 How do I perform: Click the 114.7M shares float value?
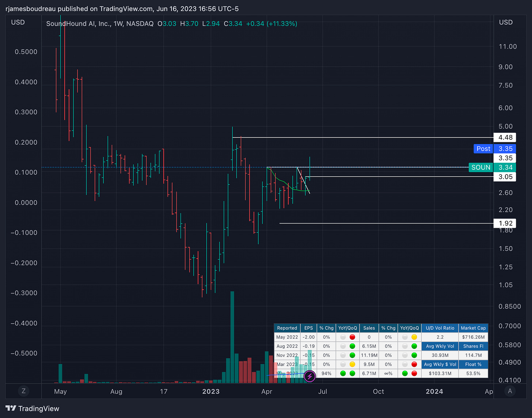[473, 355]
